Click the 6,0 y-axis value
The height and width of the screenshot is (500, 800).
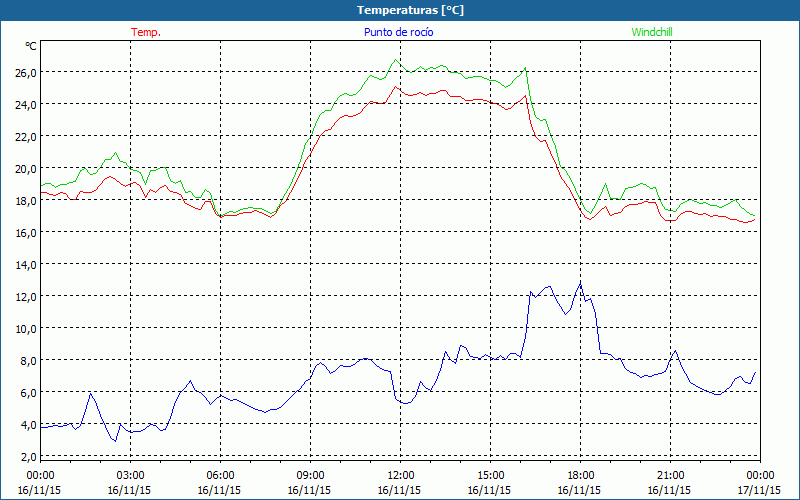(x=29, y=393)
